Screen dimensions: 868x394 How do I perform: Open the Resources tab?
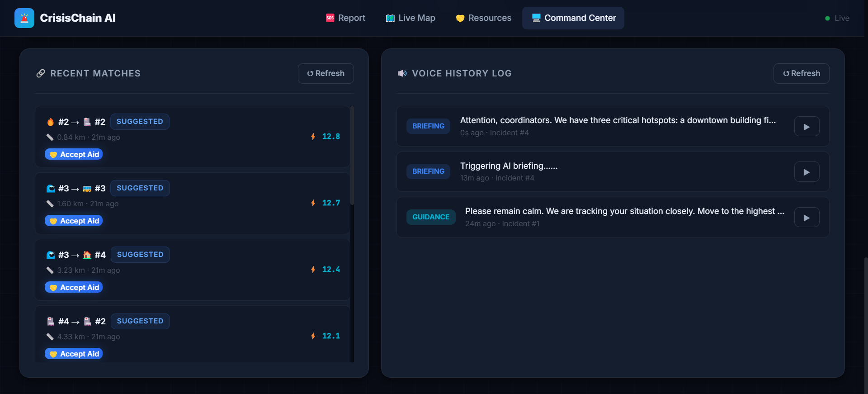(x=483, y=18)
